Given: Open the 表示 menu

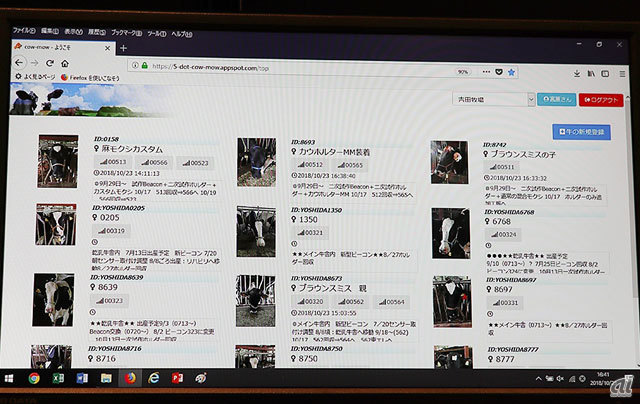Looking at the screenshot, I should tap(73, 31).
